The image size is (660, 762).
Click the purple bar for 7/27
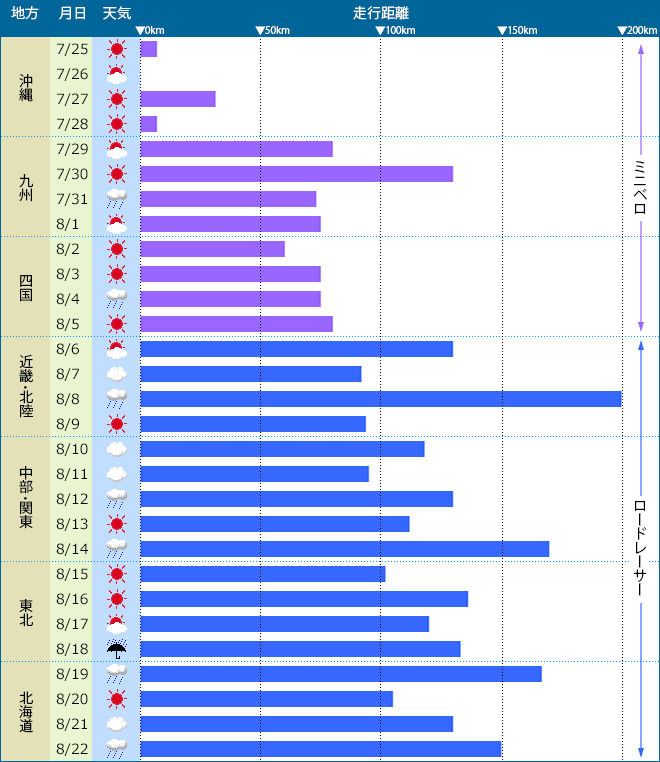pos(178,99)
